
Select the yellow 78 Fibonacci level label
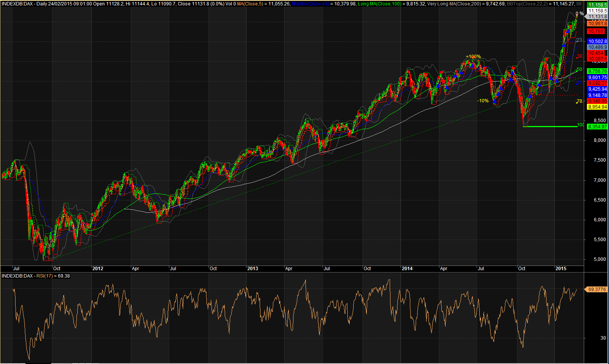[580, 101]
